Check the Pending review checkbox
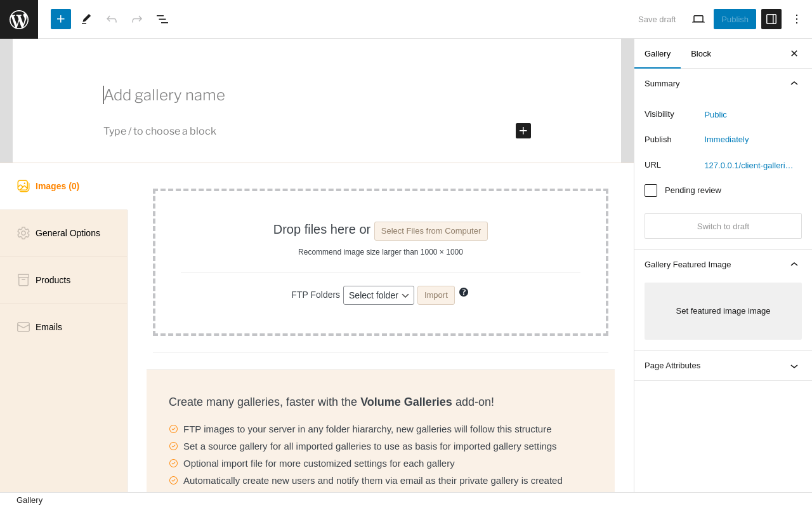The height and width of the screenshot is (508, 812). pyautogui.click(x=651, y=190)
